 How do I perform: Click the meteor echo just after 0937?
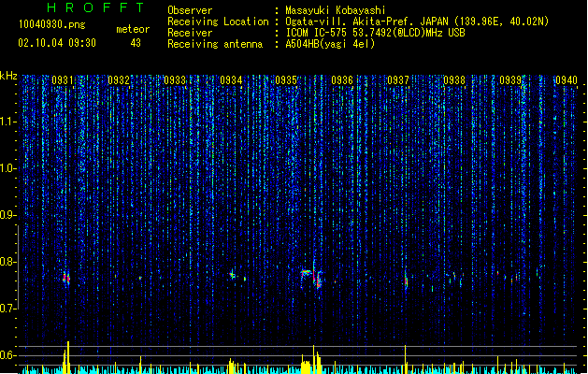point(406,280)
